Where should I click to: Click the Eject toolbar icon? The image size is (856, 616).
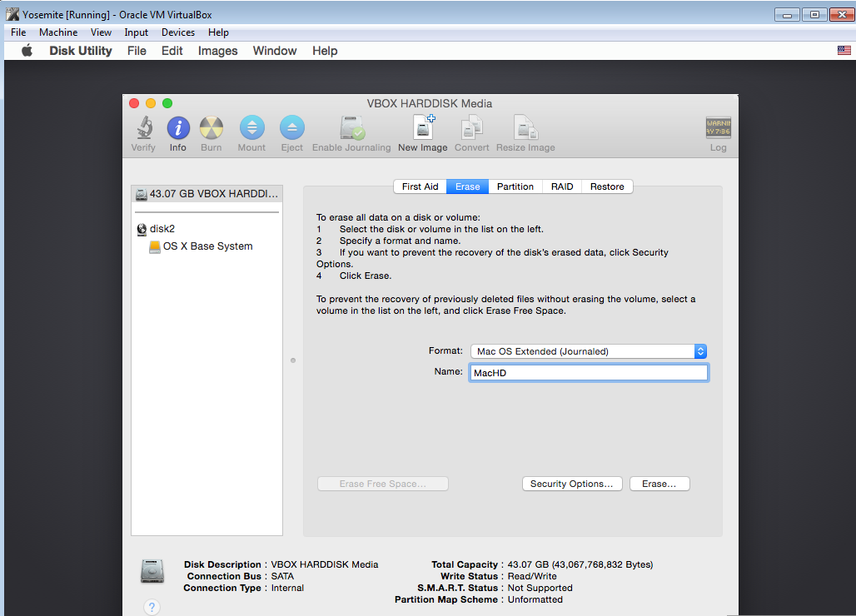pyautogui.click(x=292, y=127)
